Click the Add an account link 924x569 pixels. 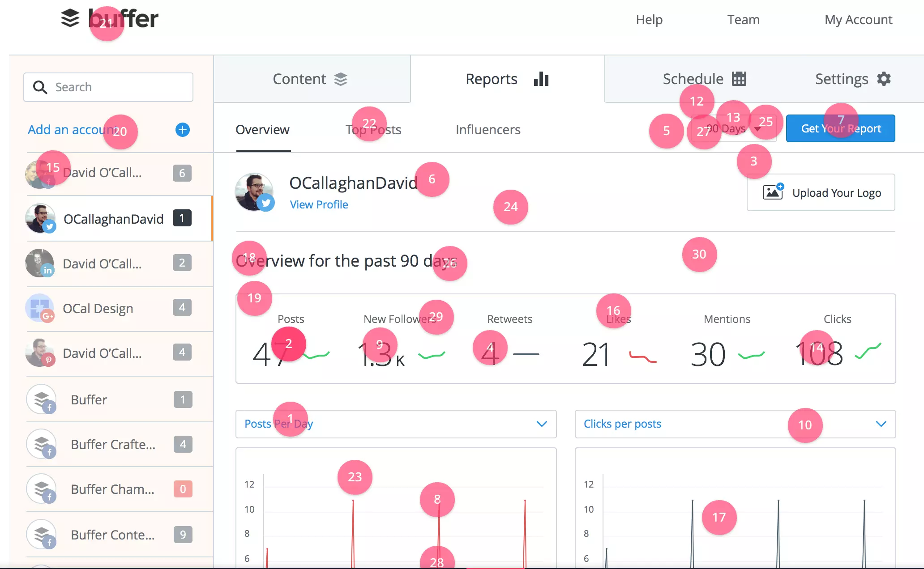(73, 130)
